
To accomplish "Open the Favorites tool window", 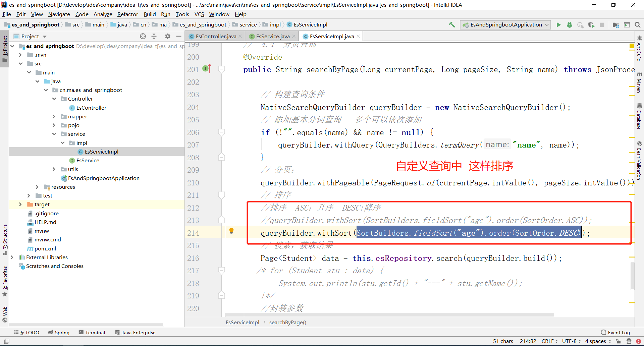I will 5,281.
